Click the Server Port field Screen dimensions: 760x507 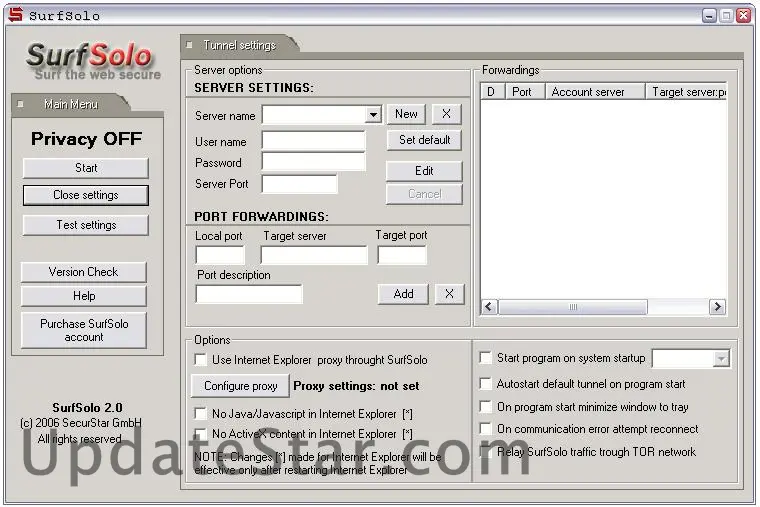pos(299,184)
